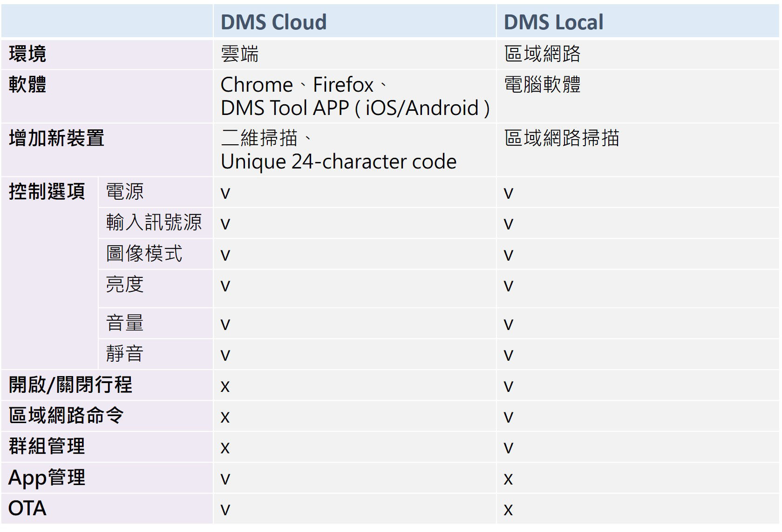Click the DMS Local v mark for 電源
Image resolution: width=782 pixels, height=532 pixels.
pos(509,193)
